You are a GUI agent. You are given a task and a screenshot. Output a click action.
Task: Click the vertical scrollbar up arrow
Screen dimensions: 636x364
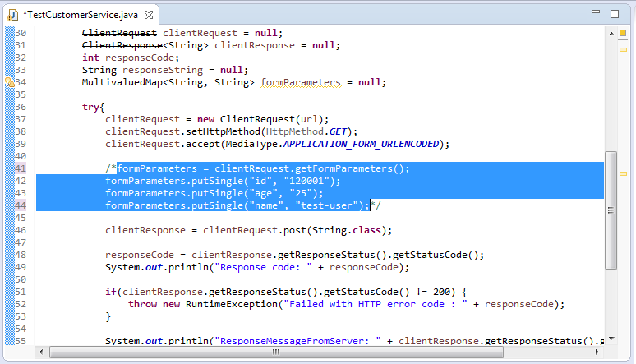click(x=611, y=34)
